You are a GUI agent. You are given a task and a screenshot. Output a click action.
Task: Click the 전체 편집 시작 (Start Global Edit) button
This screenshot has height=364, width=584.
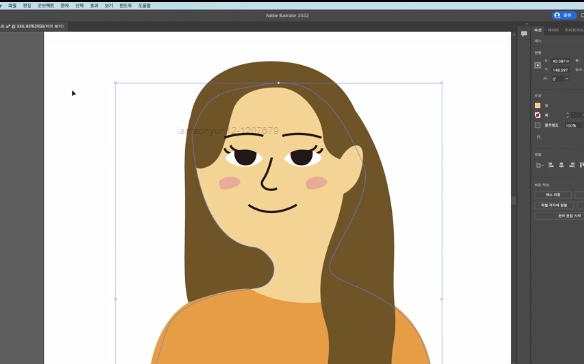(x=559, y=216)
